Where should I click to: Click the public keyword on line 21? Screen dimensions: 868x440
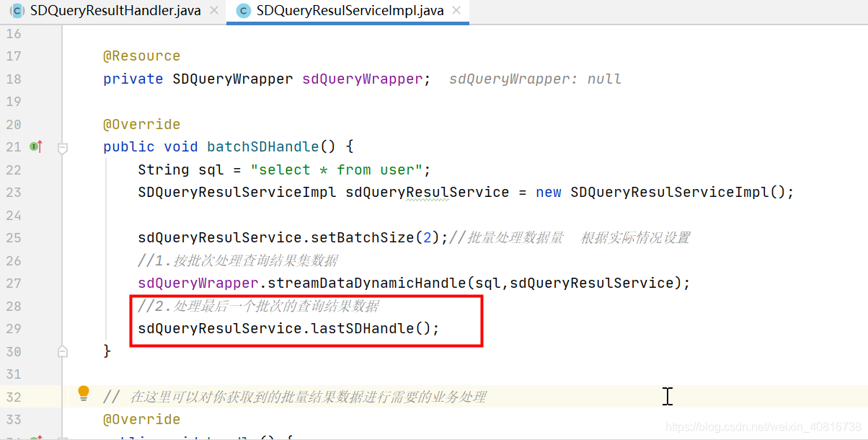tap(128, 146)
